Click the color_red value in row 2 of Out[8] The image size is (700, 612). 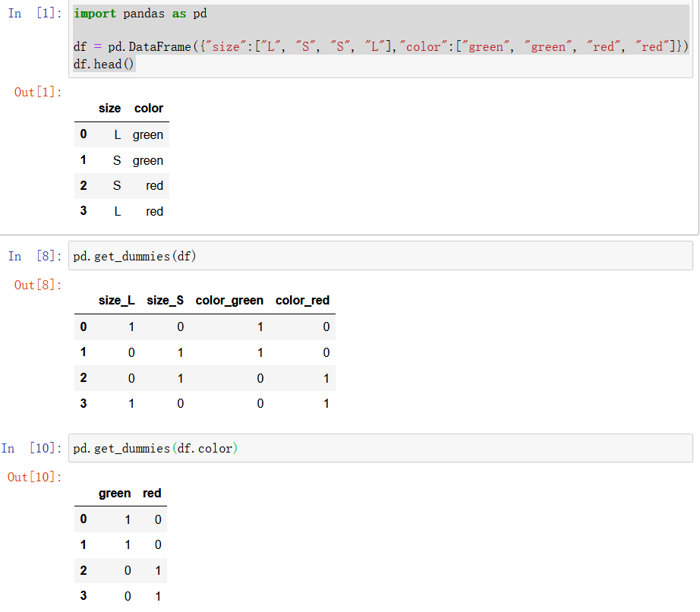(x=326, y=379)
